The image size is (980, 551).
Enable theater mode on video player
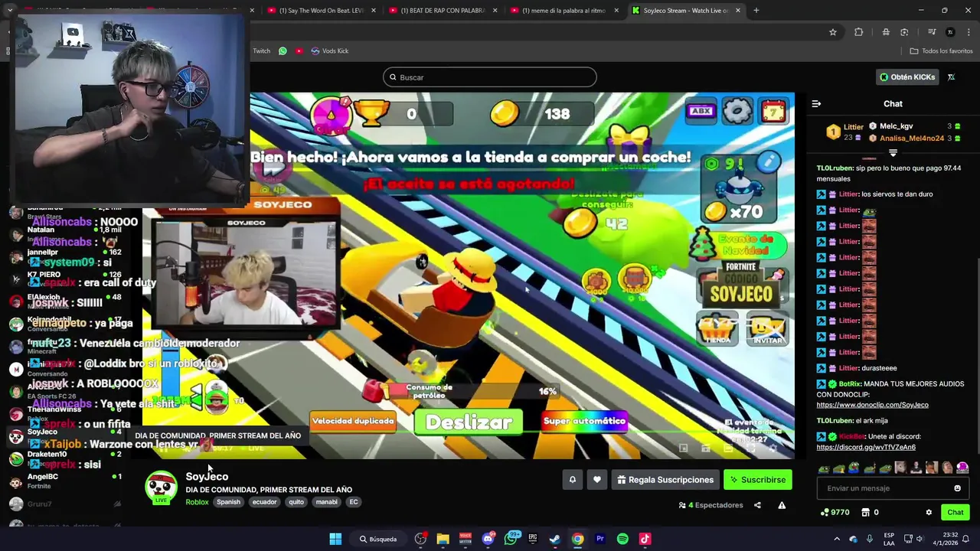pos(728,448)
